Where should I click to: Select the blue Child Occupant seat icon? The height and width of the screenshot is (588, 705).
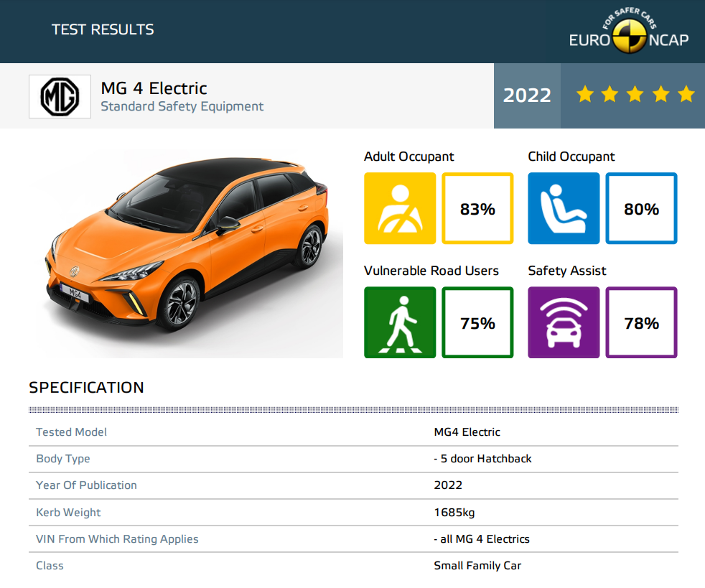pyautogui.click(x=564, y=208)
